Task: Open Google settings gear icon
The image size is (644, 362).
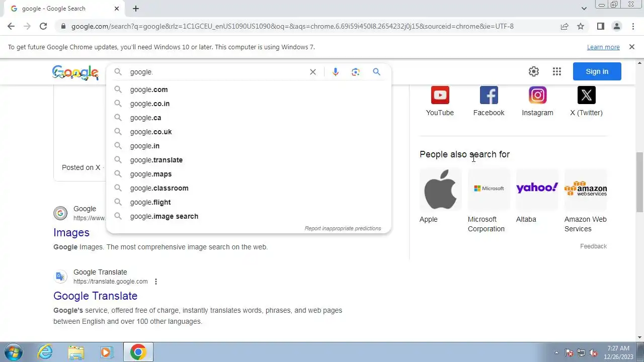Action: pos(534,71)
